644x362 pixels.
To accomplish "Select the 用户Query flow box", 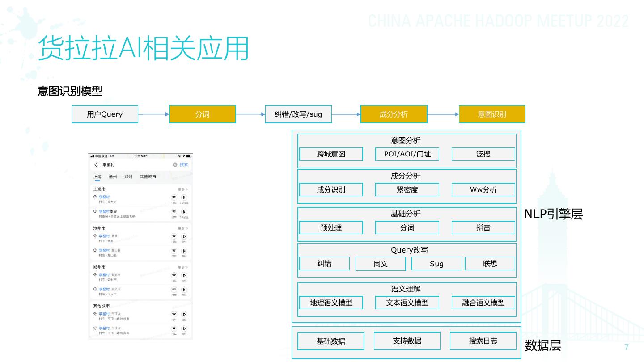I will [105, 114].
